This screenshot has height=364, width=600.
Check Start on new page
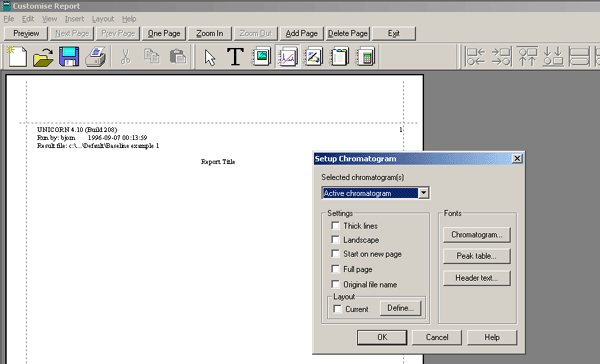coord(335,254)
